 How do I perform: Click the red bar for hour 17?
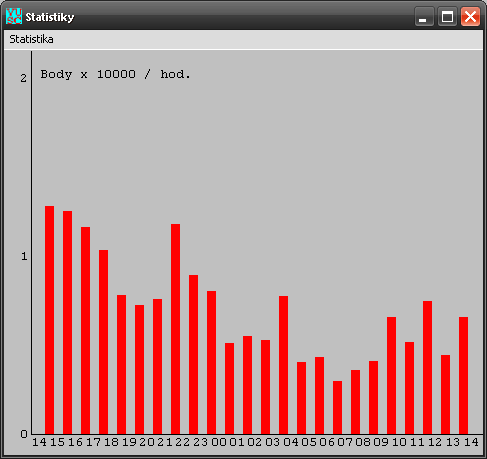pyautogui.click(x=103, y=342)
